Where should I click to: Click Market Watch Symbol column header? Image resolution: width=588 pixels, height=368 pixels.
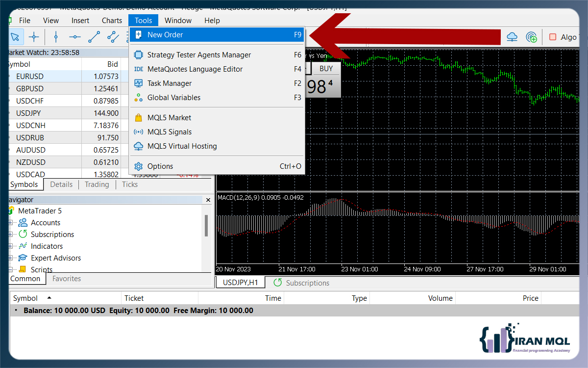(45, 64)
